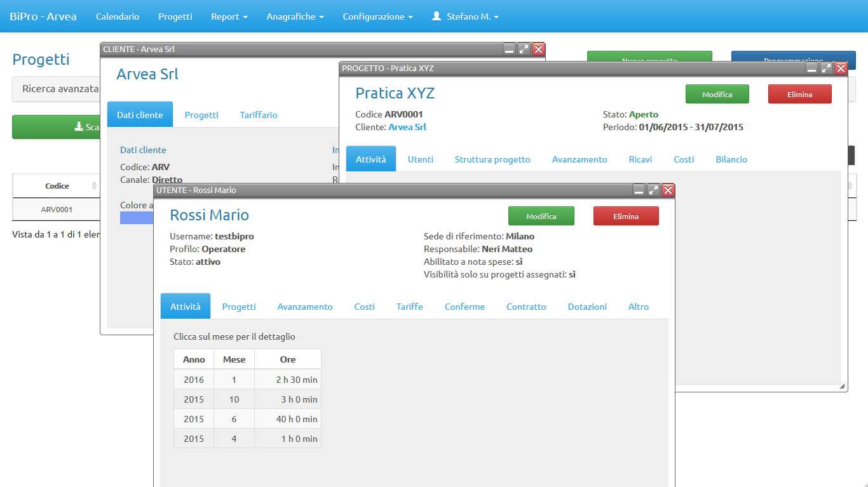Expand the Anagrafiche dropdown in the navbar

click(295, 17)
